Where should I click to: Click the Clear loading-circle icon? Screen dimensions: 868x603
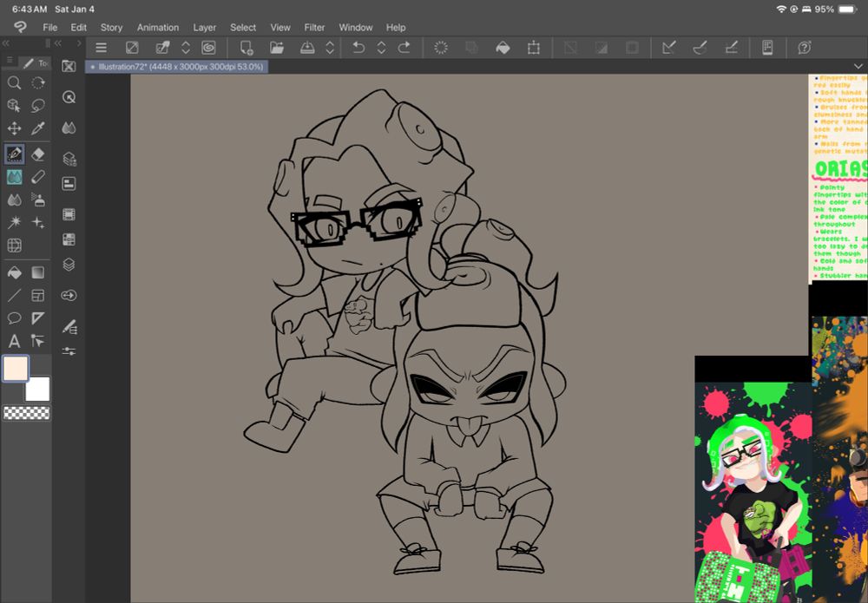tap(441, 48)
